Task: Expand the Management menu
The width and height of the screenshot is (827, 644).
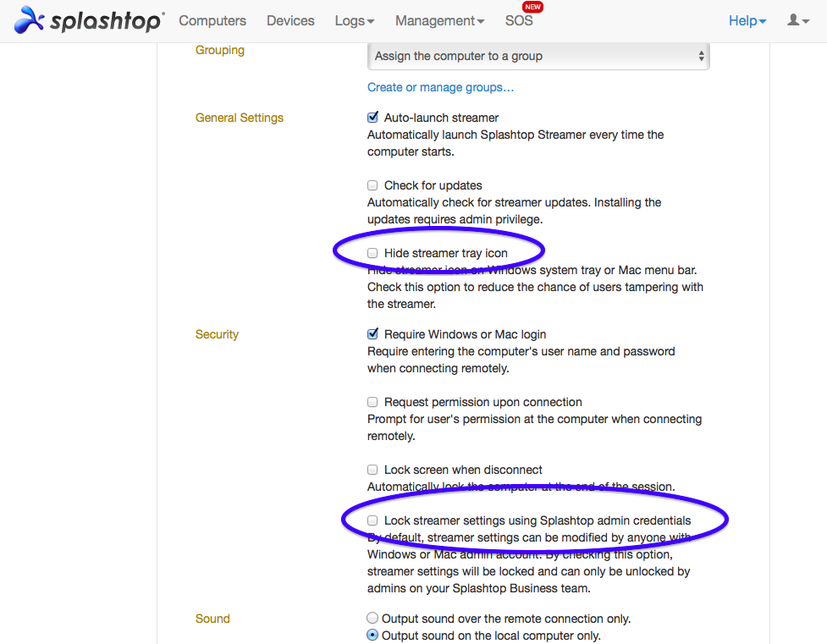Action: 440,20
